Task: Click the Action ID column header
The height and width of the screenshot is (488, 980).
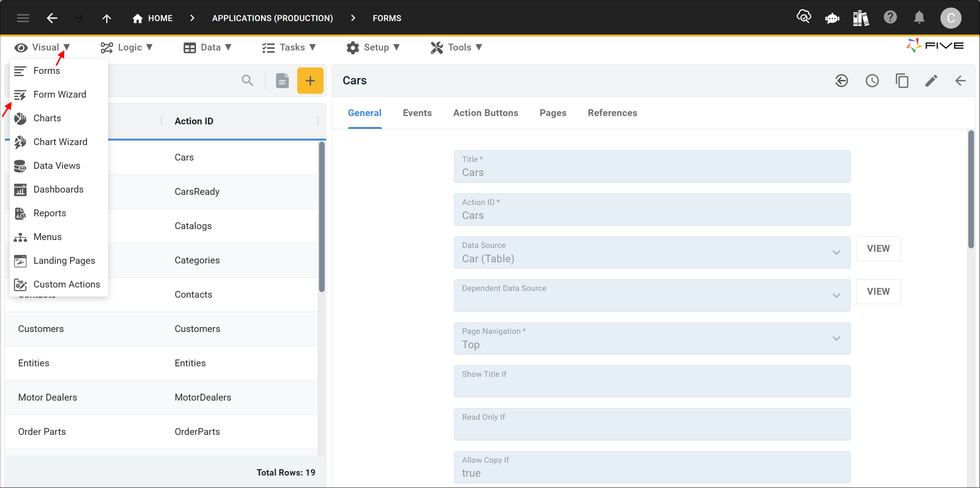Action: coord(194,121)
